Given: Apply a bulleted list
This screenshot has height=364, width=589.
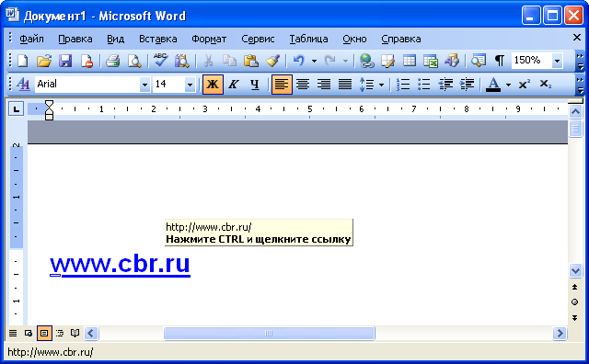Looking at the screenshot, I should pyautogui.click(x=424, y=84).
